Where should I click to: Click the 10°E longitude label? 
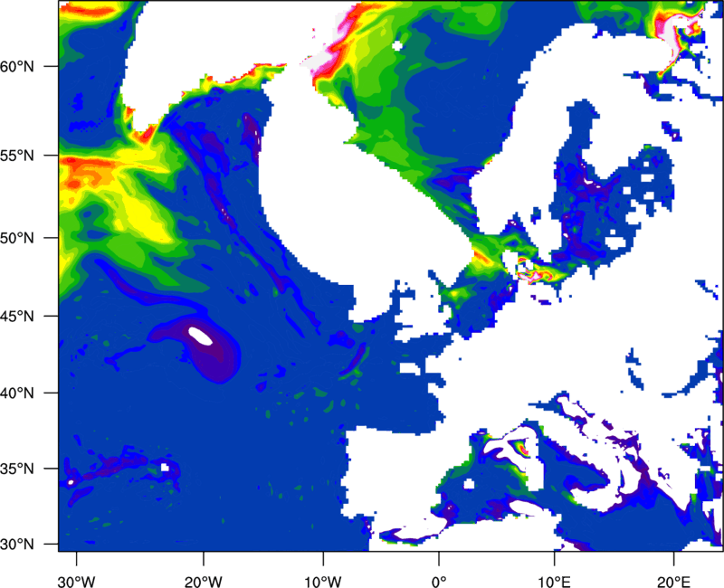point(554,582)
